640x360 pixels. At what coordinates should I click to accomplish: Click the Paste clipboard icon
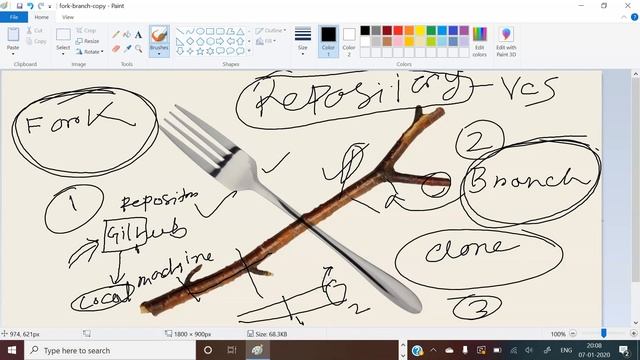click(13, 35)
